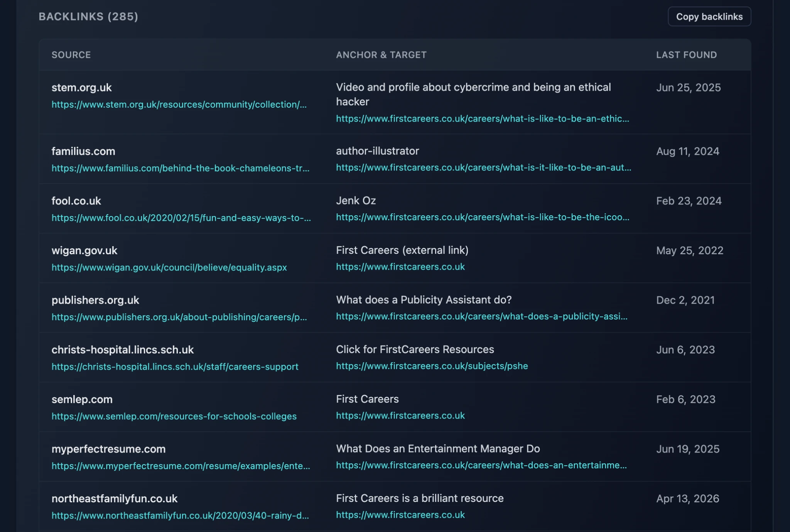
Task: Click the ANCHOR & TARGET column header
Action: click(x=381, y=55)
